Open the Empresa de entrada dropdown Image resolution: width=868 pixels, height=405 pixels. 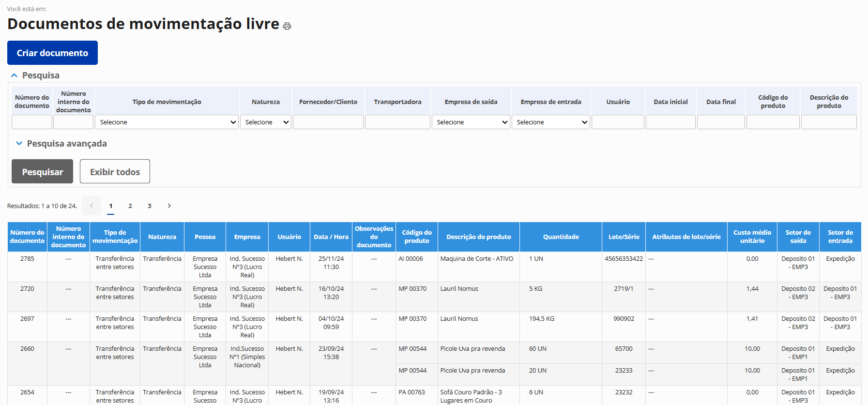coord(551,122)
